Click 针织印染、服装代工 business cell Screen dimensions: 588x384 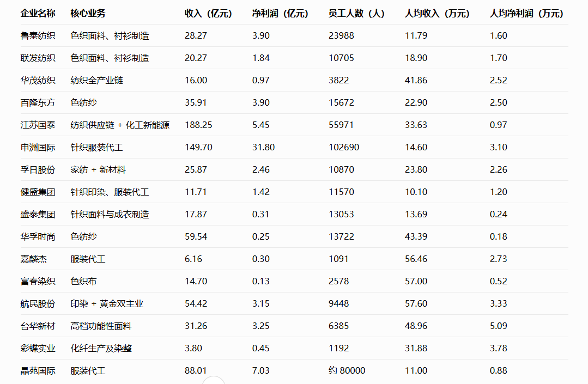pos(110,192)
